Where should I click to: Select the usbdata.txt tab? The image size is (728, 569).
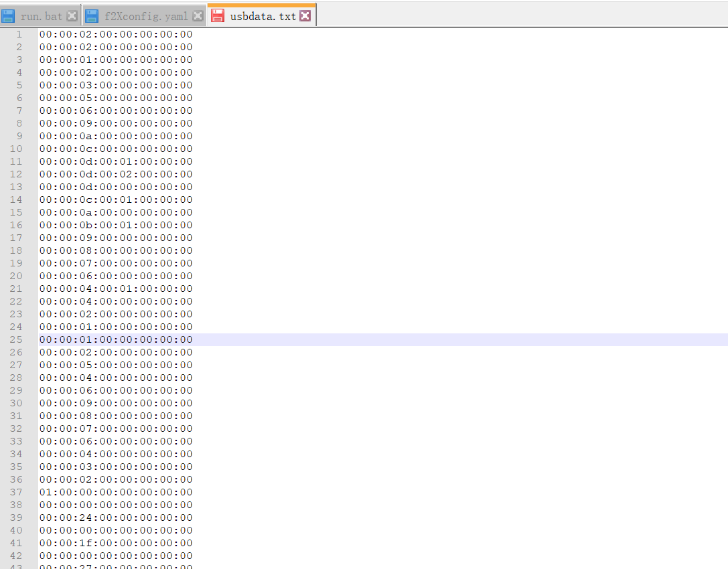(263, 16)
